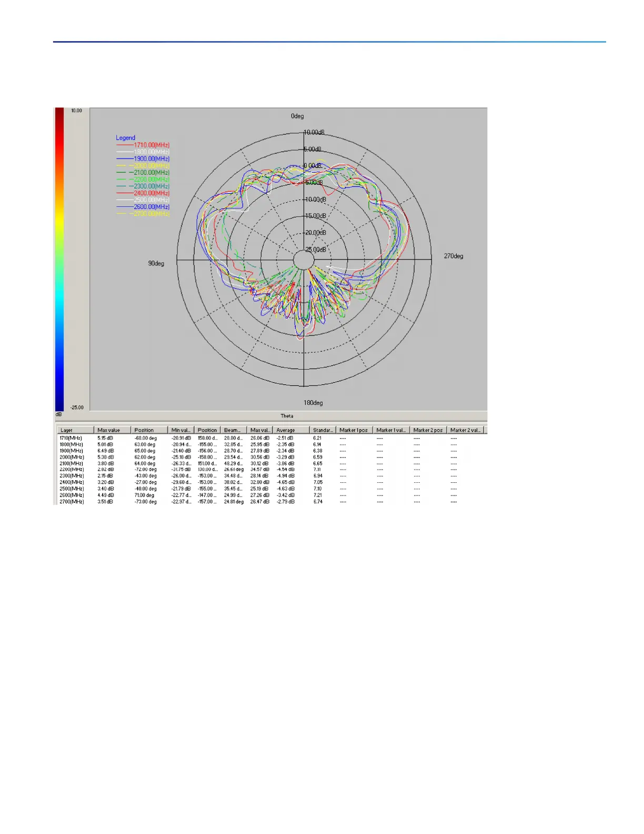The width and height of the screenshot is (644, 834).
Task: Click the -2.34 dB average cell
Action: [x=286, y=451]
